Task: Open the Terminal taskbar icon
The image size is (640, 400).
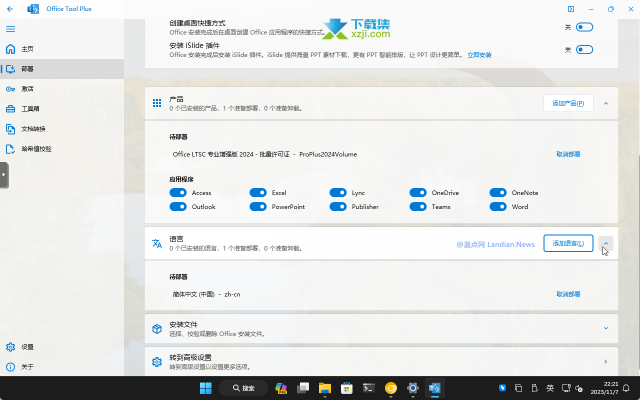Action: point(369,388)
